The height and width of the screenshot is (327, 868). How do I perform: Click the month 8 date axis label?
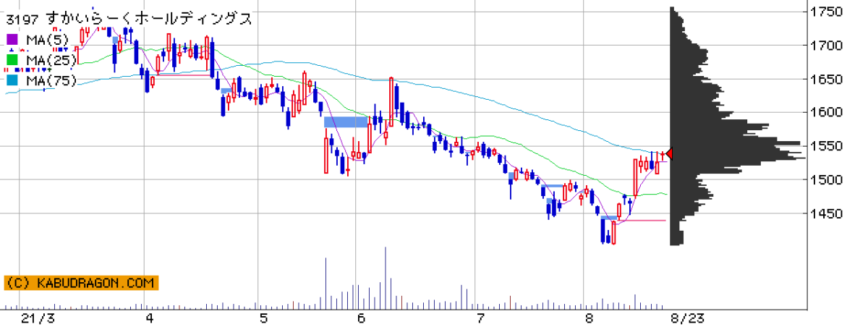[590, 318]
